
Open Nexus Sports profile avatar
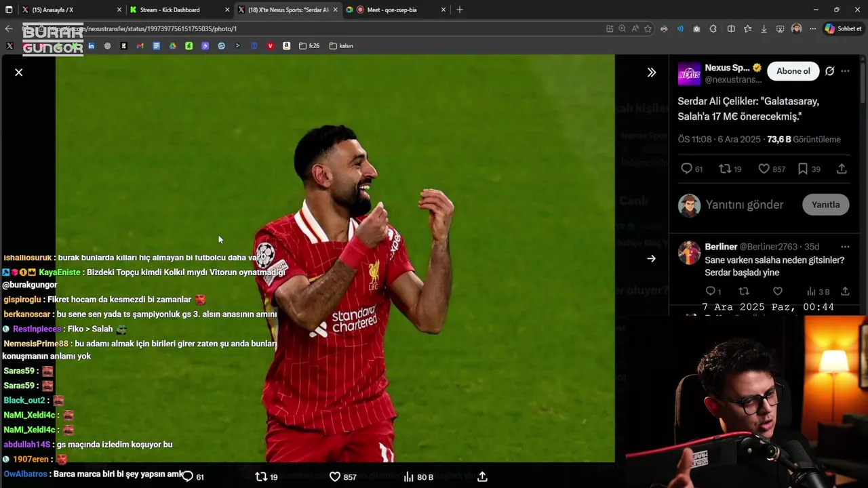tap(689, 74)
